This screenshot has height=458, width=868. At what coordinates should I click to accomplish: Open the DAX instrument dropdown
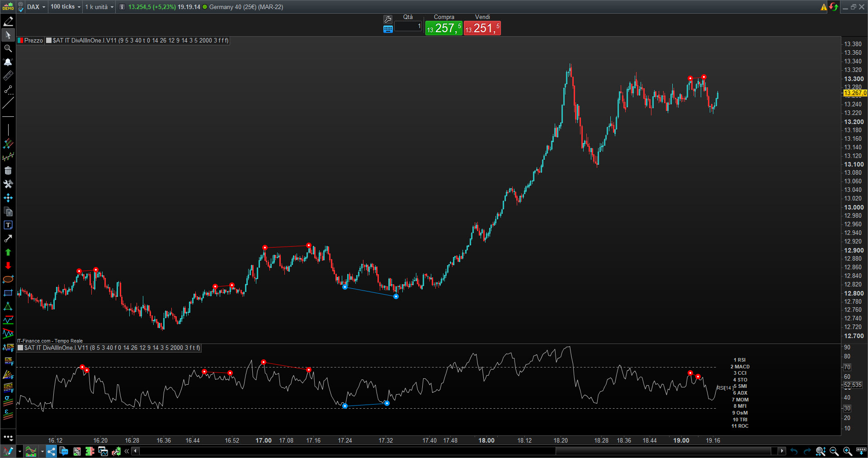tap(36, 7)
